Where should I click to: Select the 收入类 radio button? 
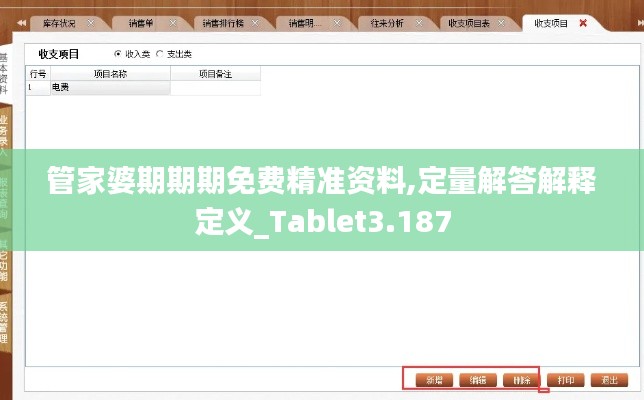coord(118,54)
